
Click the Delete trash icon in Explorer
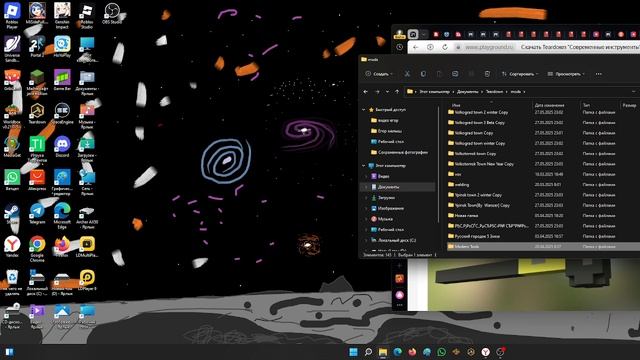pos(487,74)
